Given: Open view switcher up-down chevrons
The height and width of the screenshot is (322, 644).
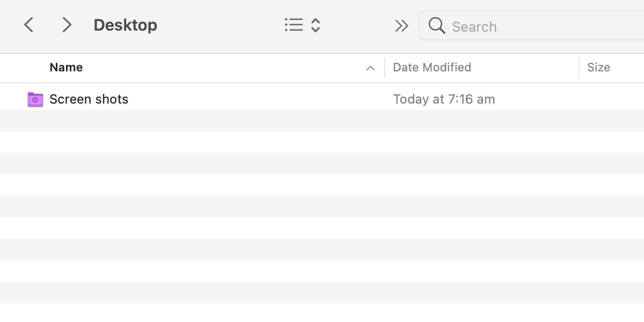Looking at the screenshot, I should click(316, 25).
